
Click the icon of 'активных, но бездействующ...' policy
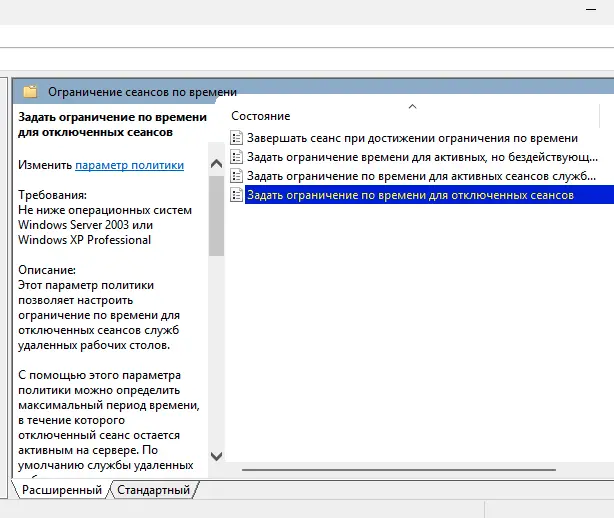click(236, 157)
